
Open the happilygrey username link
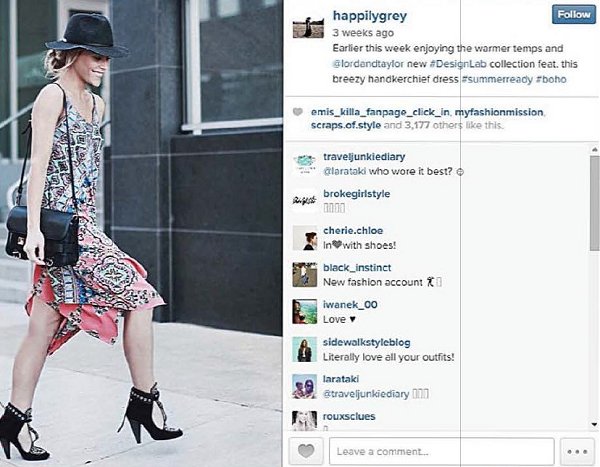(370, 16)
